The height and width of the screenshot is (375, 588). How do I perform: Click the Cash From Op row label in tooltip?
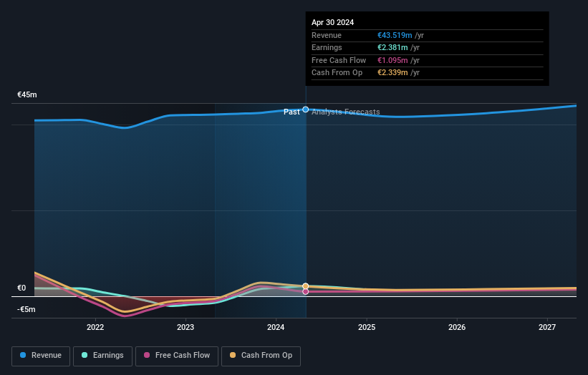click(x=337, y=73)
